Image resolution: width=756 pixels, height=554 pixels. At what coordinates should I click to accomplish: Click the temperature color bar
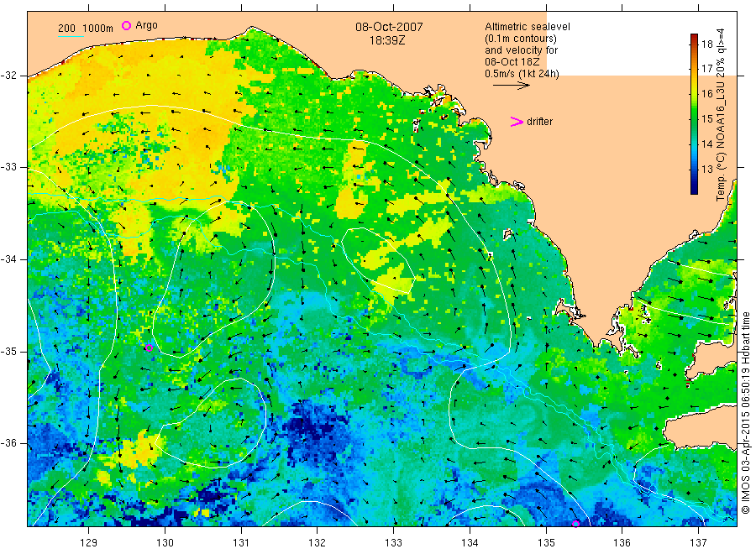click(x=695, y=114)
